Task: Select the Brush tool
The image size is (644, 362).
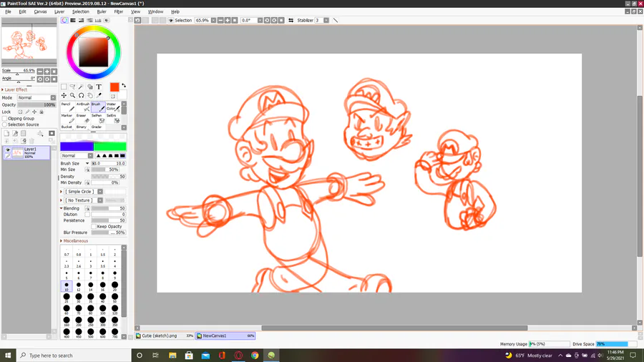Action: click(x=98, y=107)
